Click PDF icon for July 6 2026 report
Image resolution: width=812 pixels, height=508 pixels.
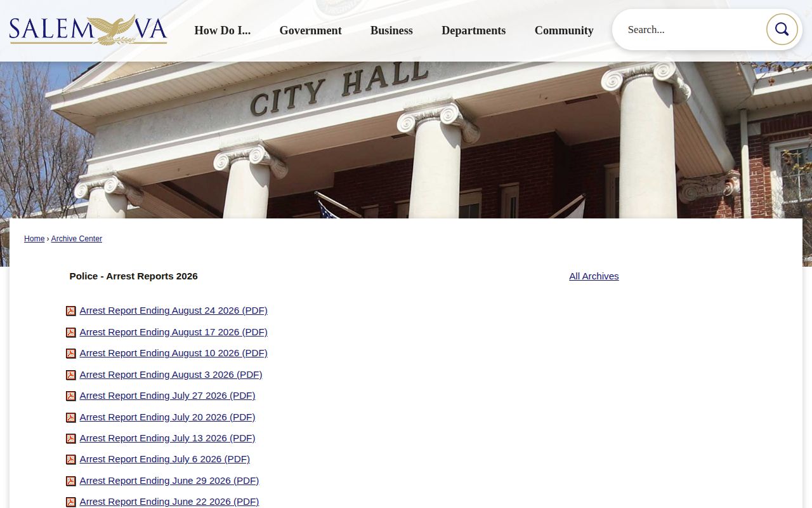[71, 460]
